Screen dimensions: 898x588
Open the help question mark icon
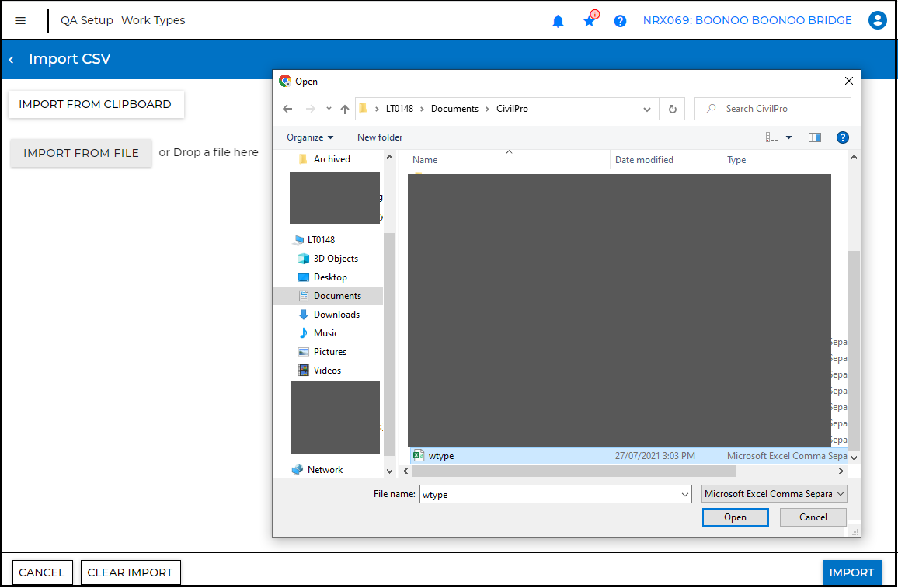click(620, 21)
